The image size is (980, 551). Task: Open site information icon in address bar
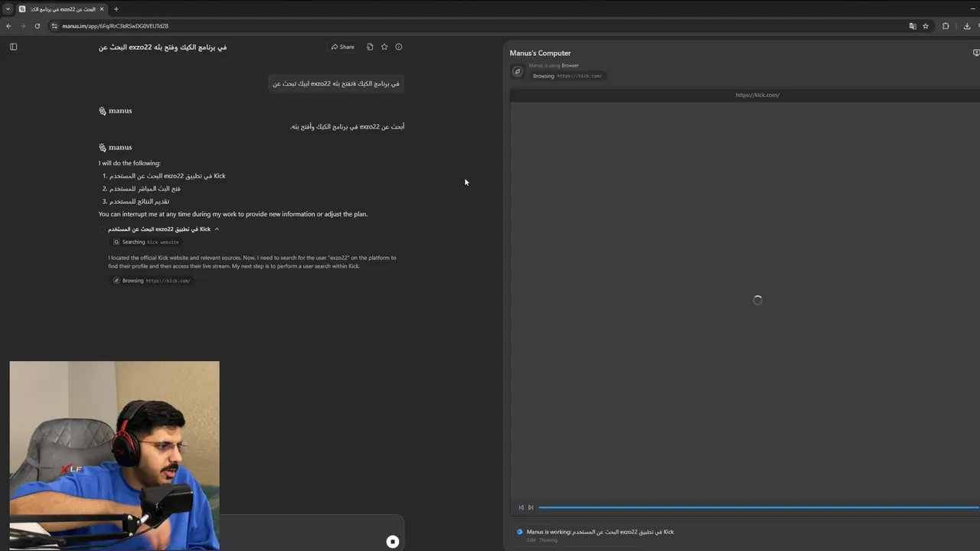tap(54, 26)
